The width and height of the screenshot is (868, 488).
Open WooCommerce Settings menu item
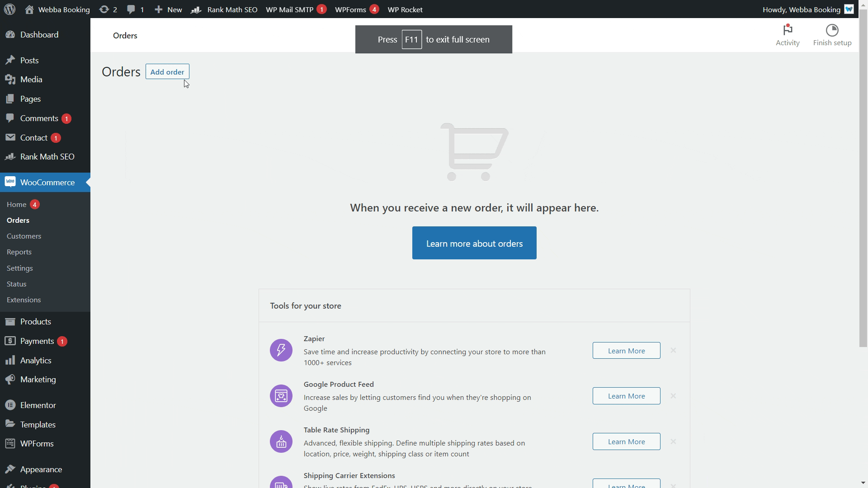click(19, 268)
